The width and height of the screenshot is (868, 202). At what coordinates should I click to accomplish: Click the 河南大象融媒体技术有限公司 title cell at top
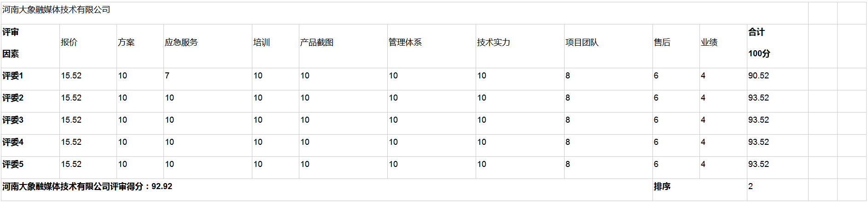[x=56, y=10]
